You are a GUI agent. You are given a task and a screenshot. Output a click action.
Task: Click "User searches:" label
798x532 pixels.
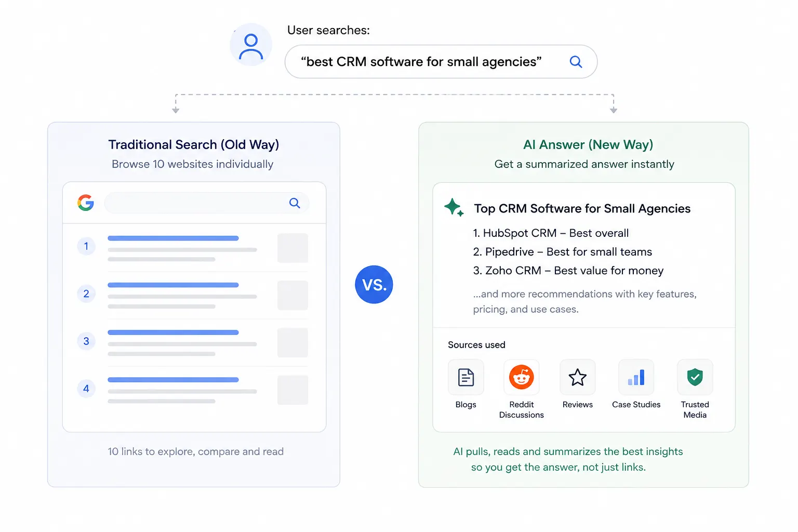[x=328, y=30]
